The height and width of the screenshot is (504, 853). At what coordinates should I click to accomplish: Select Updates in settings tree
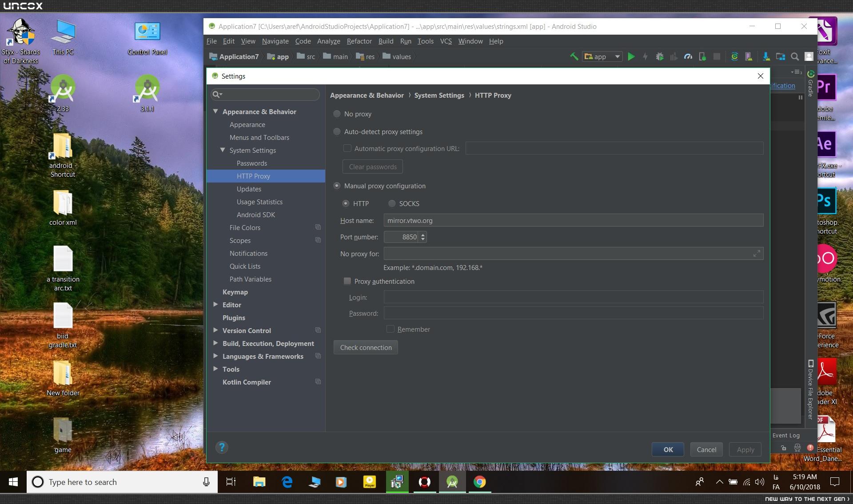coord(249,189)
